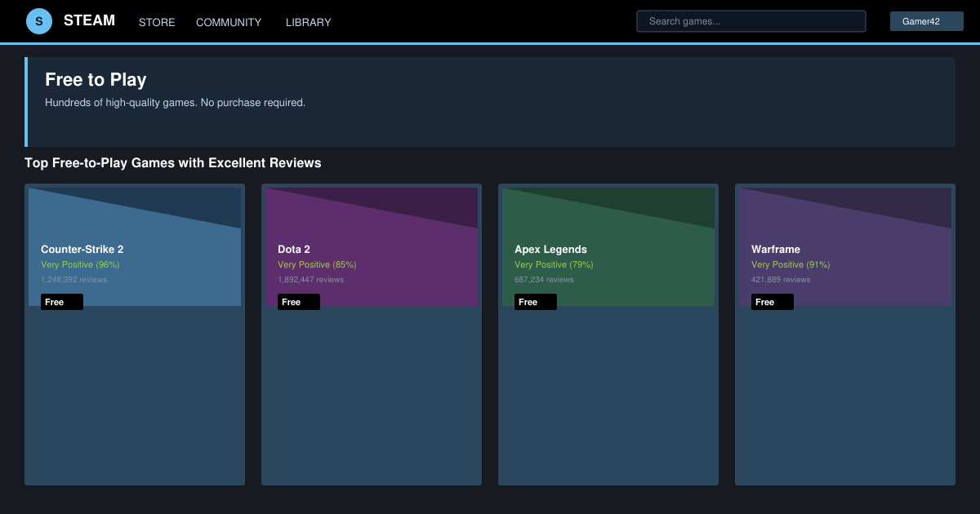Click the Hundreds of high-quality games subtitle
The width and height of the screenshot is (980, 514).
click(175, 103)
